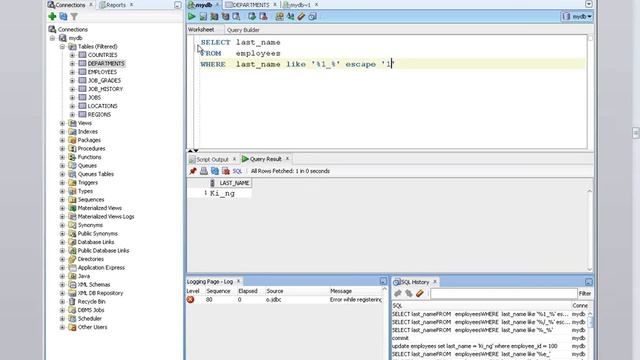Switch to the DEPARTMENTS editor tab
The height and width of the screenshot is (360, 640).
click(x=251, y=5)
